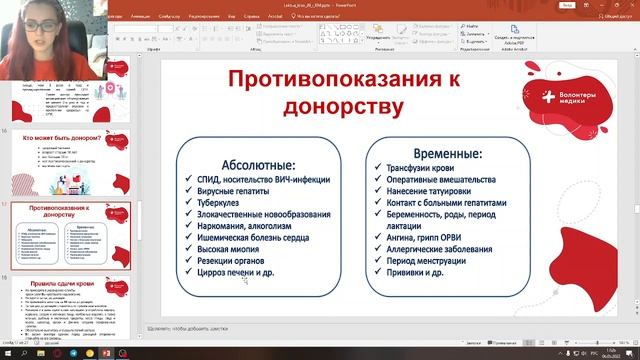Open the Контур фигуры outline dropdown
Viewport: 640px width, 360px height.
point(432,34)
